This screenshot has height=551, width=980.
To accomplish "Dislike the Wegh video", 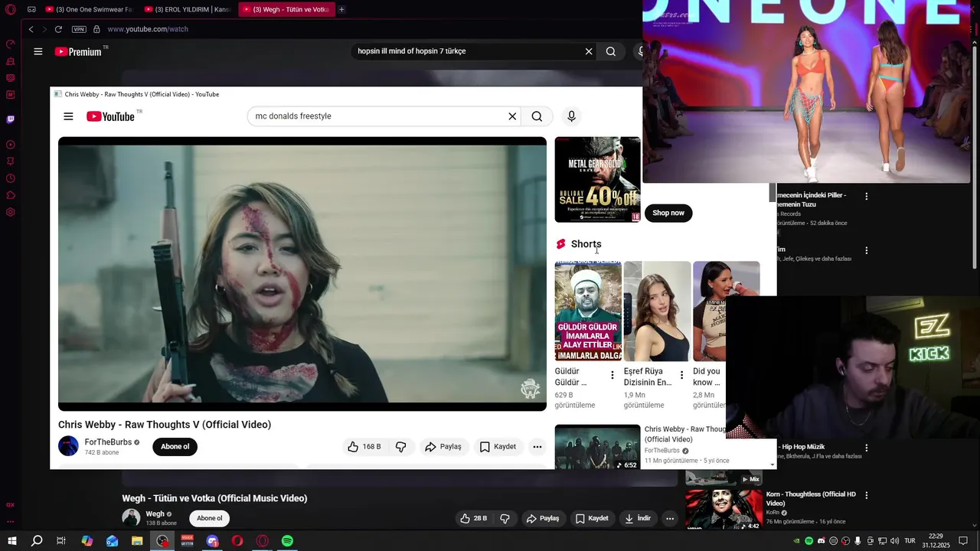I will [x=505, y=518].
